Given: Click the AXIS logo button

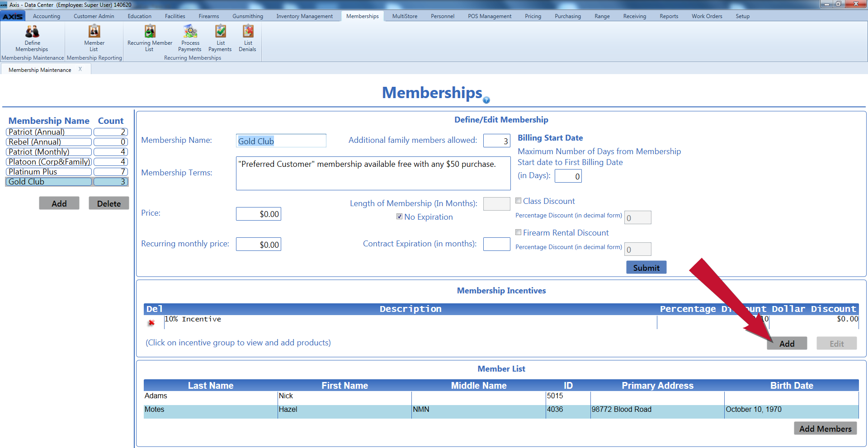Looking at the screenshot, I should pyautogui.click(x=13, y=16).
